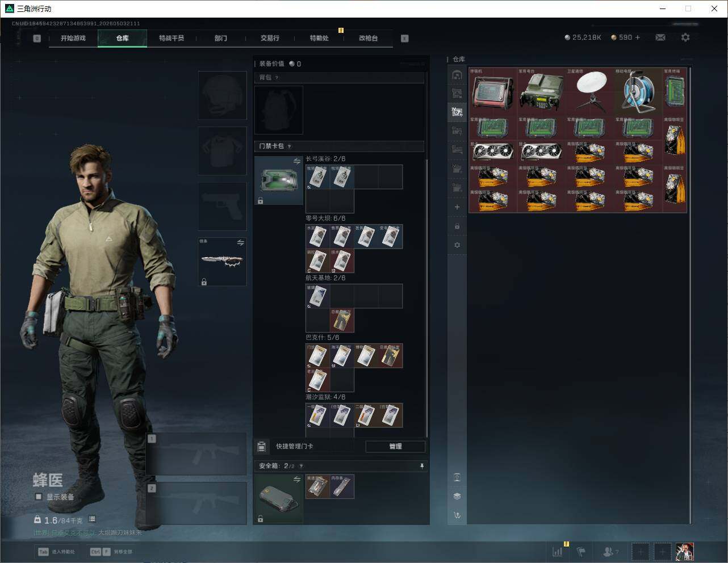
Task: Select the satellite dish item
Action: coord(590,93)
